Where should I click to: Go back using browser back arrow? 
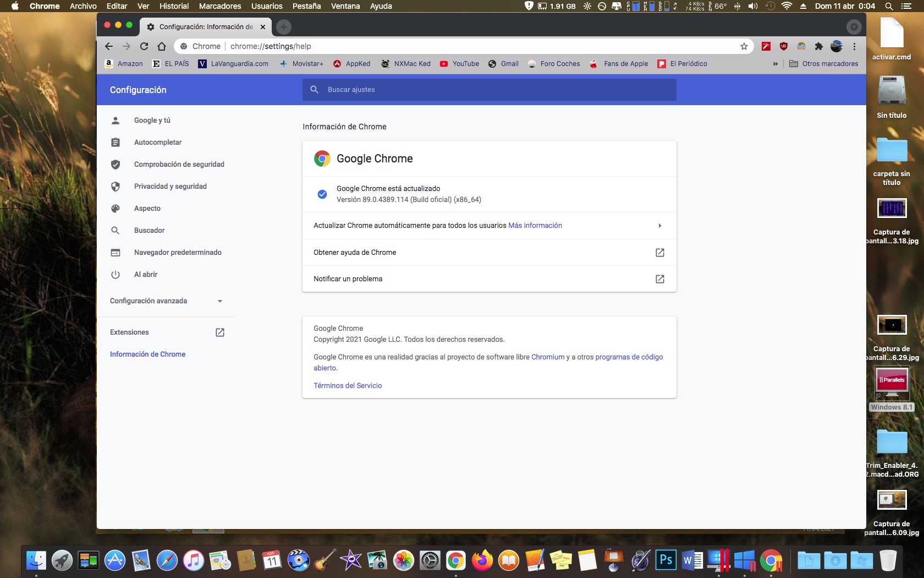[x=109, y=46]
